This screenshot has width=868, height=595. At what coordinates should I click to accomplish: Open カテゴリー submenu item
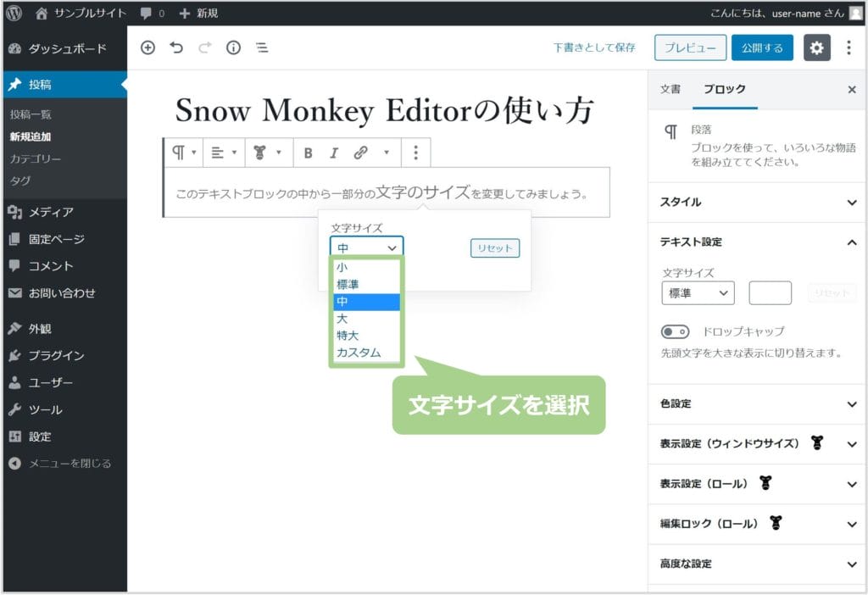36,158
